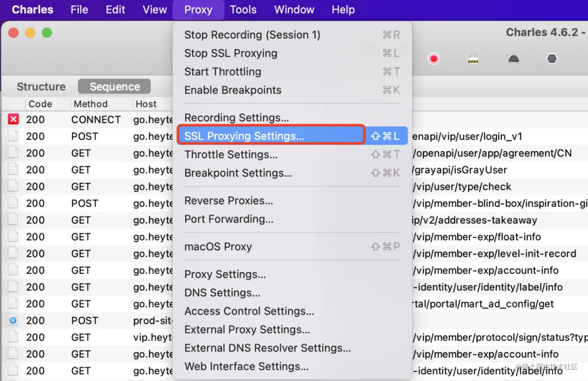This screenshot has height=381, width=588.
Task: Click the blue globe icon on prod-sit row
Action: 13,320
